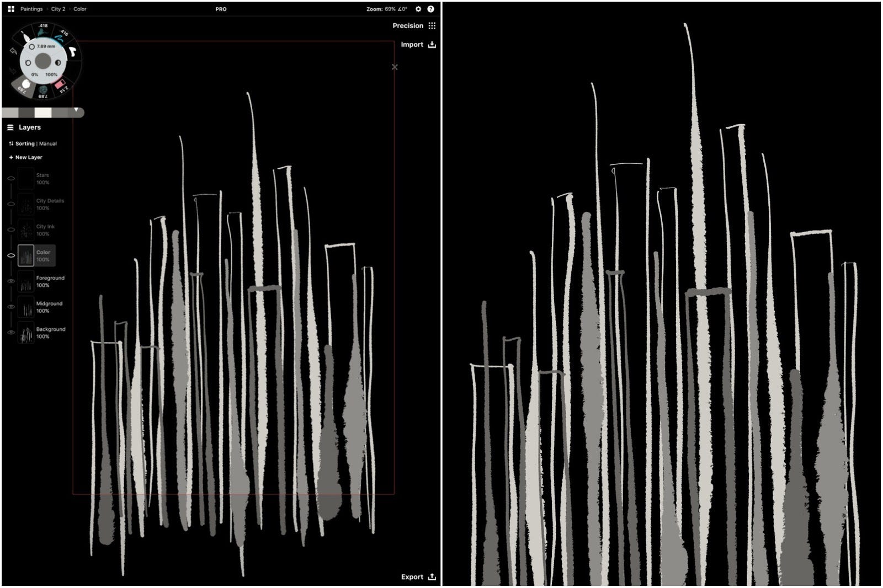Click the Layers panel header
Viewport: 883px width, 588px height.
30,127
